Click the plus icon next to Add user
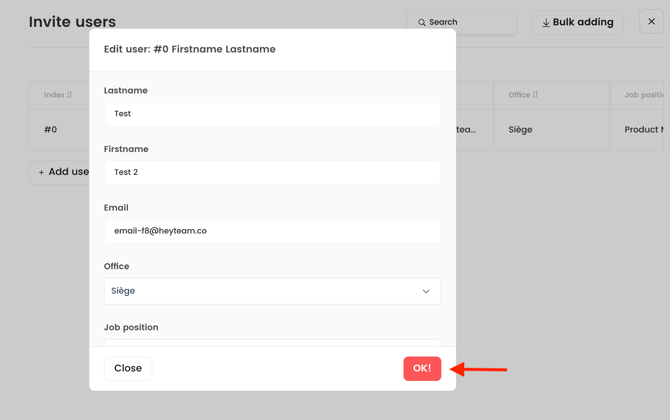The image size is (670, 420). (41, 172)
